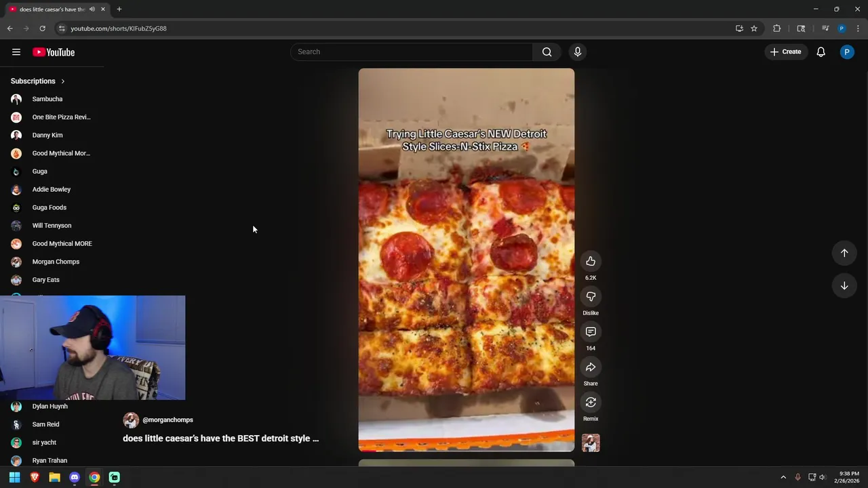Image resolution: width=868 pixels, height=488 pixels.
Task: Click the @morganchomps channel handle
Action: (x=167, y=420)
